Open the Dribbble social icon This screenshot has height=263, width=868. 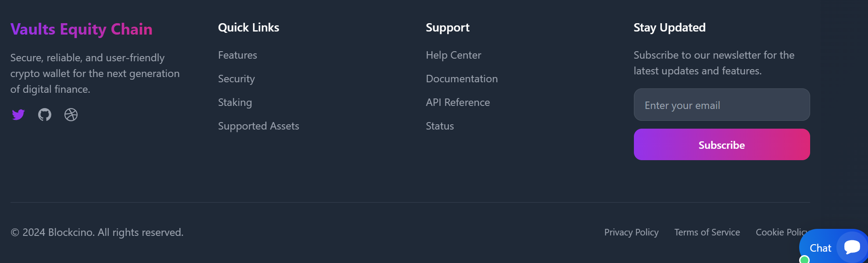pyautogui.click(x=71, y=115)
